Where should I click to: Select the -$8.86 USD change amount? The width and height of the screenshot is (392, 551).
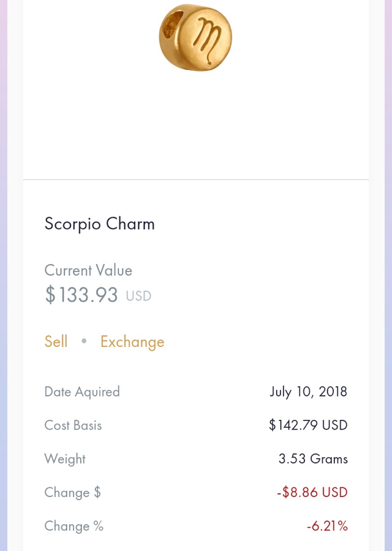click(x=311, y=493)
